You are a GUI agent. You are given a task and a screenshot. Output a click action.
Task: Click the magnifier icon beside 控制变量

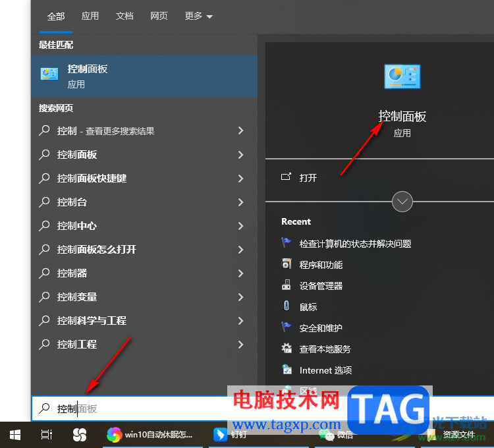(44, 296)
